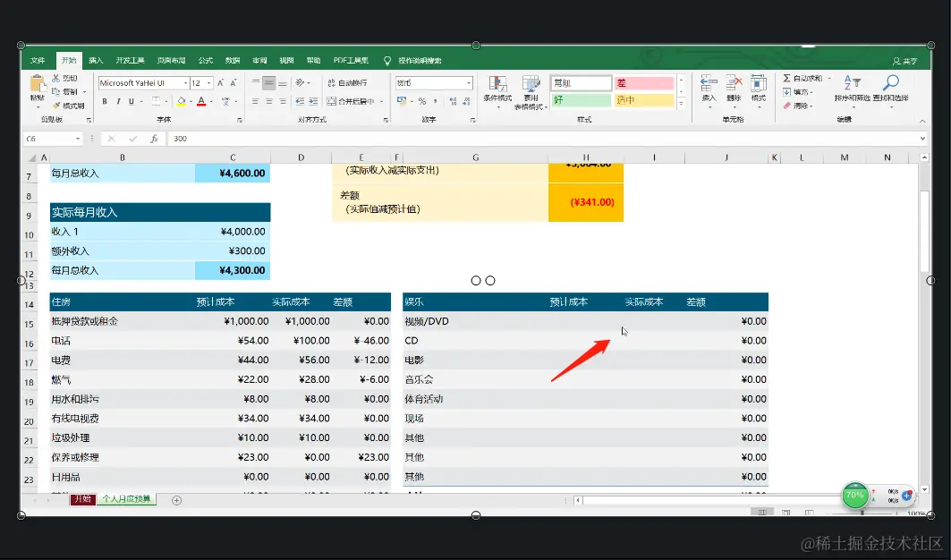The height and width of the screenshot is (560, 951).
Task: Open the number format (货币) dropdown
Action: (x=468, y=83)
